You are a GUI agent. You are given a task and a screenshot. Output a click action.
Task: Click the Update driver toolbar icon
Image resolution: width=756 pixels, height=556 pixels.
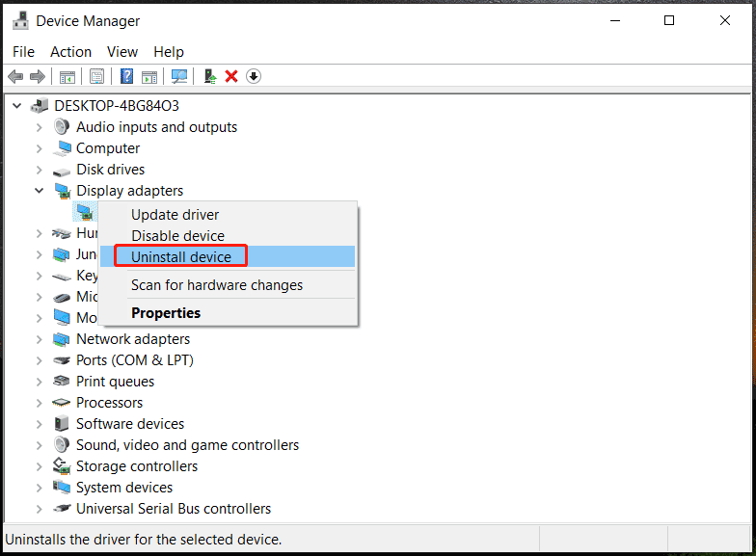pos(210,77)
